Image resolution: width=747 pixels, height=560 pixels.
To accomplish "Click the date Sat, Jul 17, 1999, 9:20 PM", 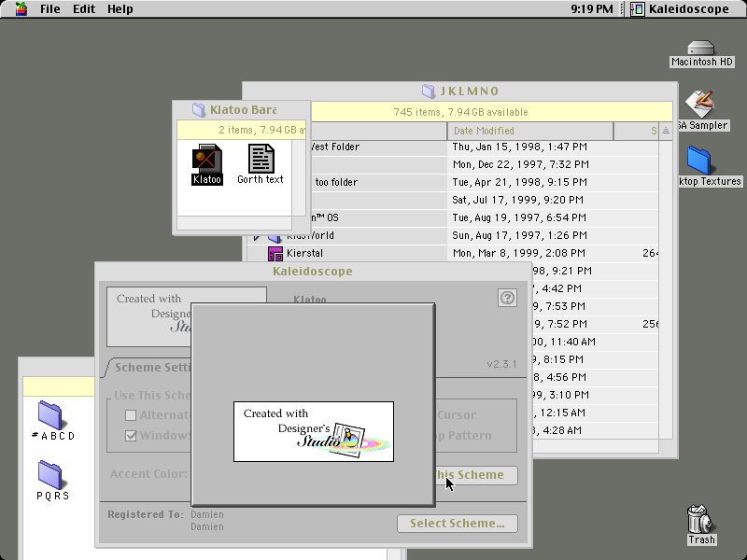I will (x=518, y=200).
